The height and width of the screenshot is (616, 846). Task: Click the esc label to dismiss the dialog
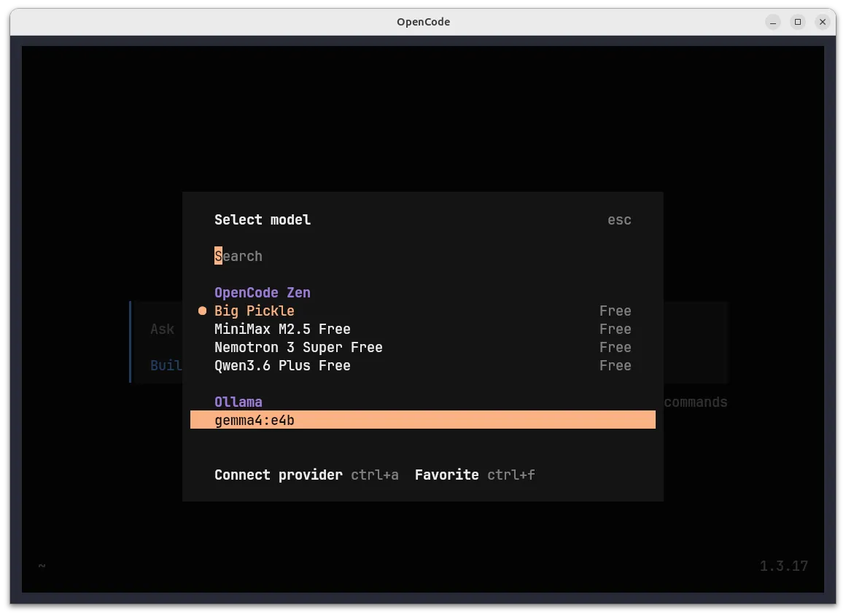tap(619, 219)
